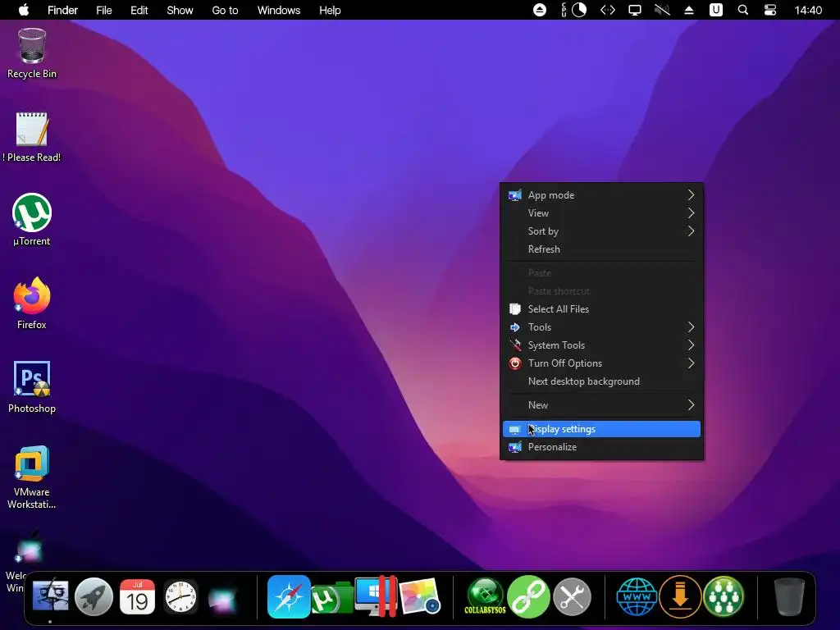Click the 14:40 clock in menu bar

click(x=808, y=10)
